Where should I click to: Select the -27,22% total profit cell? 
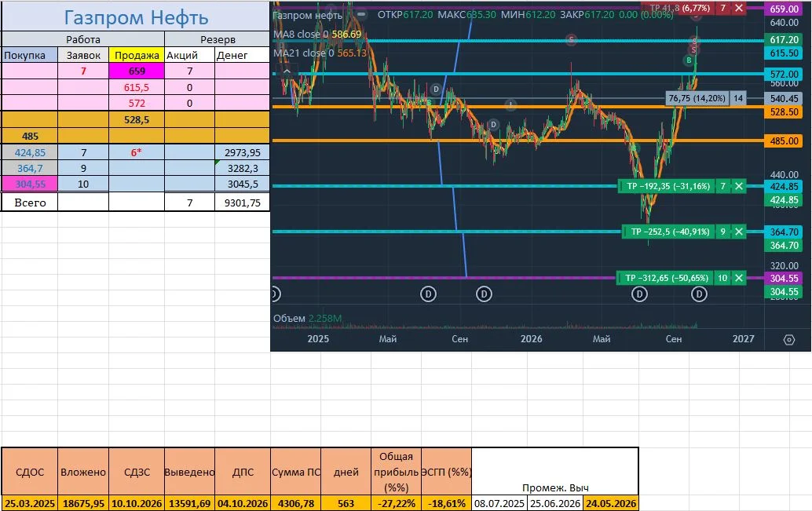point(397,503)
